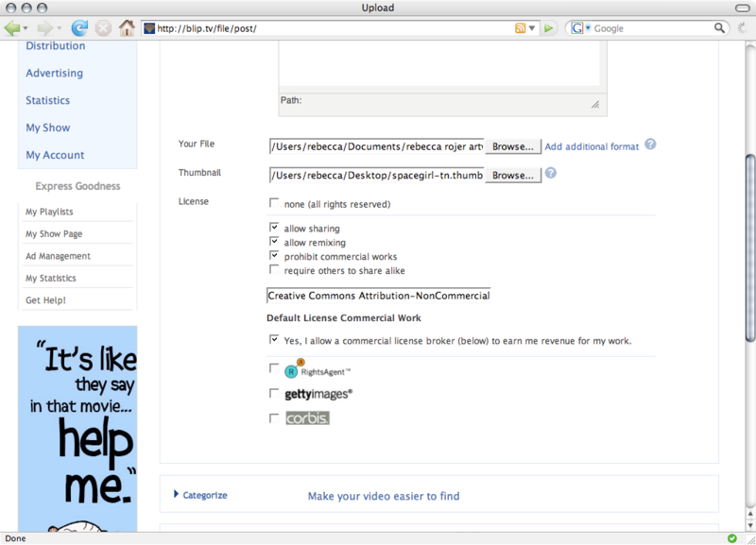Click the magnifying glass search icon
Image resolution: width=756 pixels, height=545 pixels.
coord(719,28)
